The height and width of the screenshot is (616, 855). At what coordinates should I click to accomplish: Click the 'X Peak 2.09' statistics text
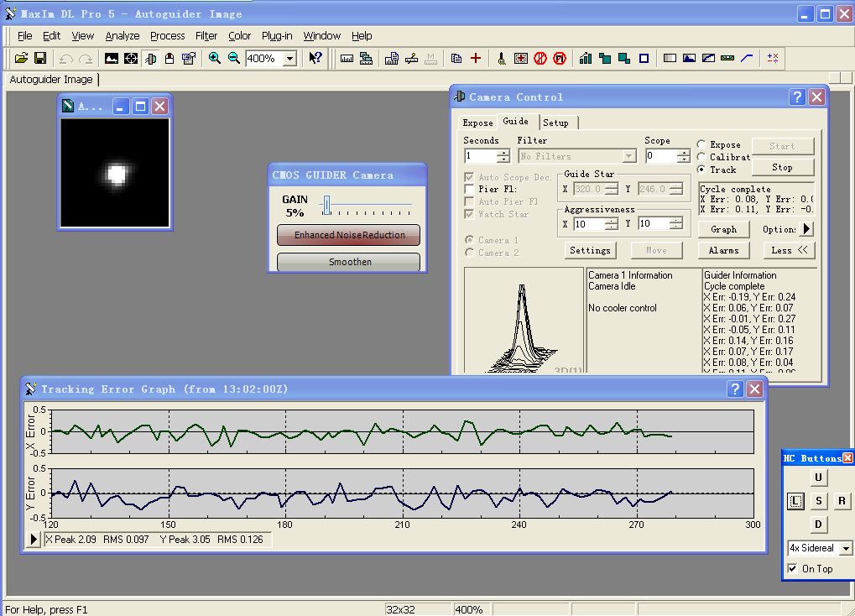[70, 540]
